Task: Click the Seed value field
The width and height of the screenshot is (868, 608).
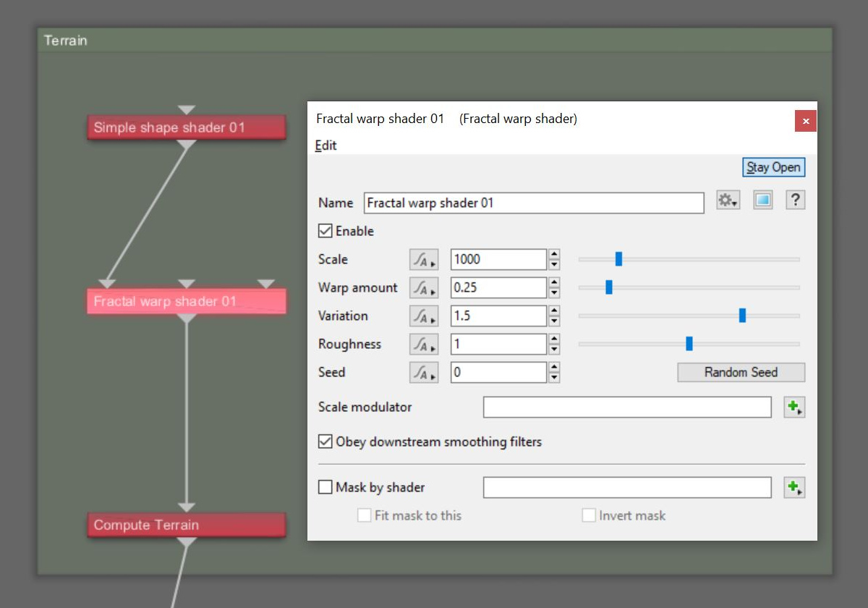Action: 498,373
